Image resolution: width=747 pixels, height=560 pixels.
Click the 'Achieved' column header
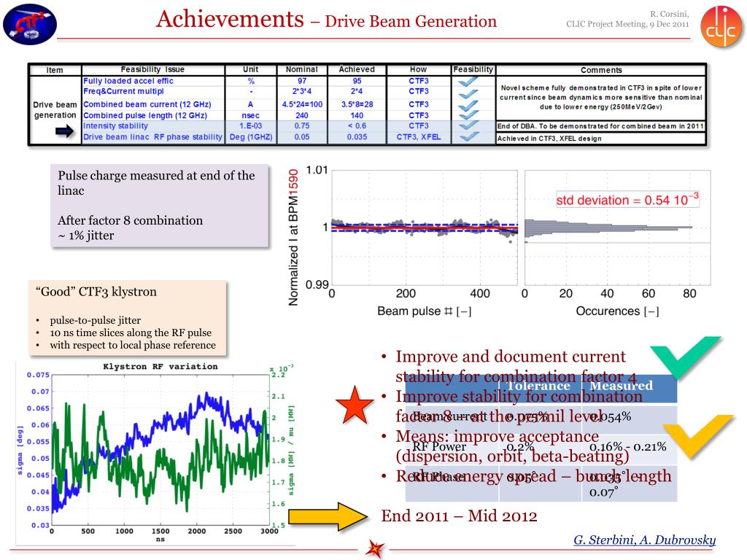357,69
